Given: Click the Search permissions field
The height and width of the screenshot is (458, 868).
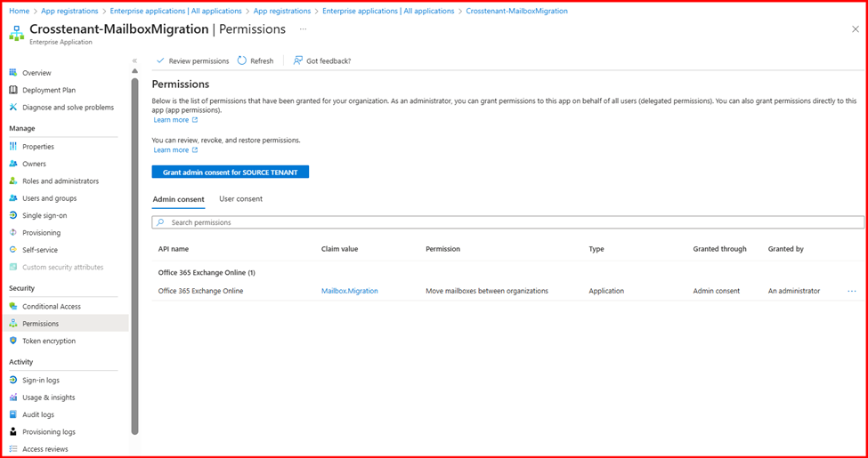Looking at the screenshot, I should [507, 222].
